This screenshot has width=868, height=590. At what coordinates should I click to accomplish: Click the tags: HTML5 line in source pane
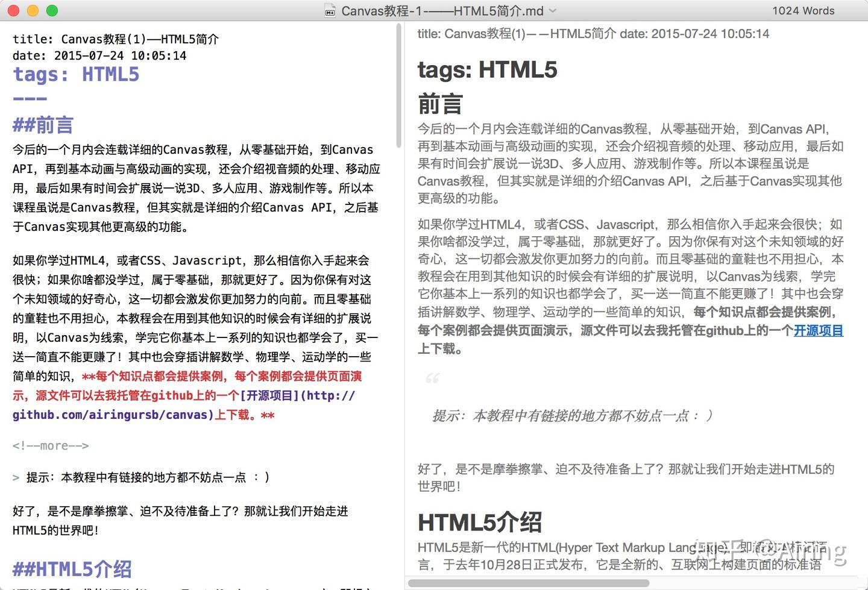(x=75, y=74)
